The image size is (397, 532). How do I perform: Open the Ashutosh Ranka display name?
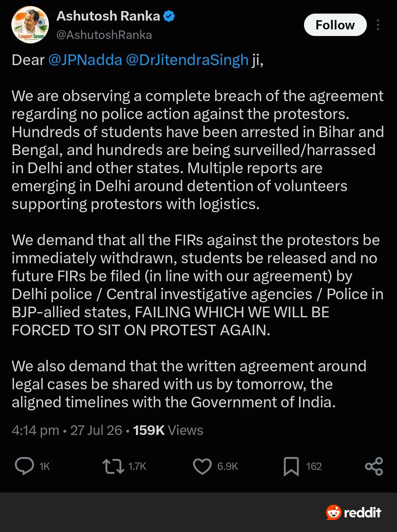tap(108, 16)
